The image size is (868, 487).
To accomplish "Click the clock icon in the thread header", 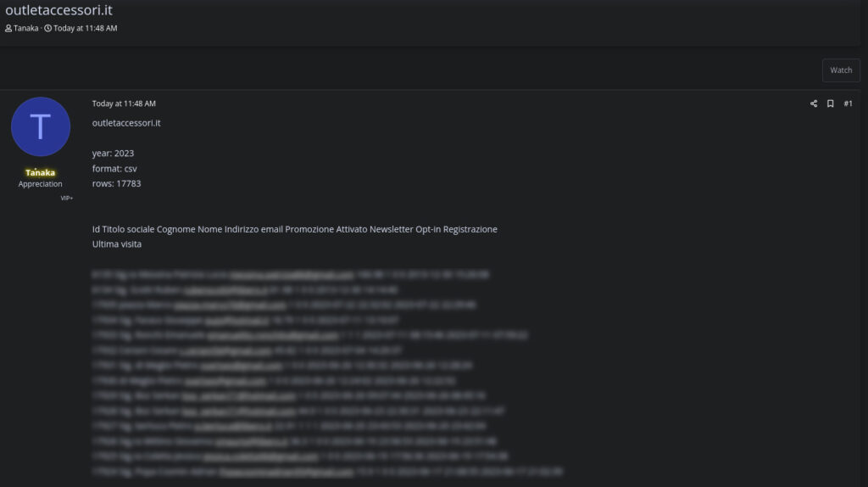I will [x=48, y=28].
